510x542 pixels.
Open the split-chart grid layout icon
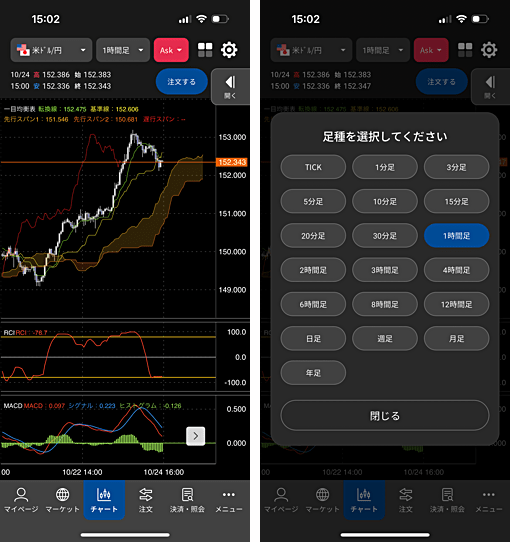point(205,50)
